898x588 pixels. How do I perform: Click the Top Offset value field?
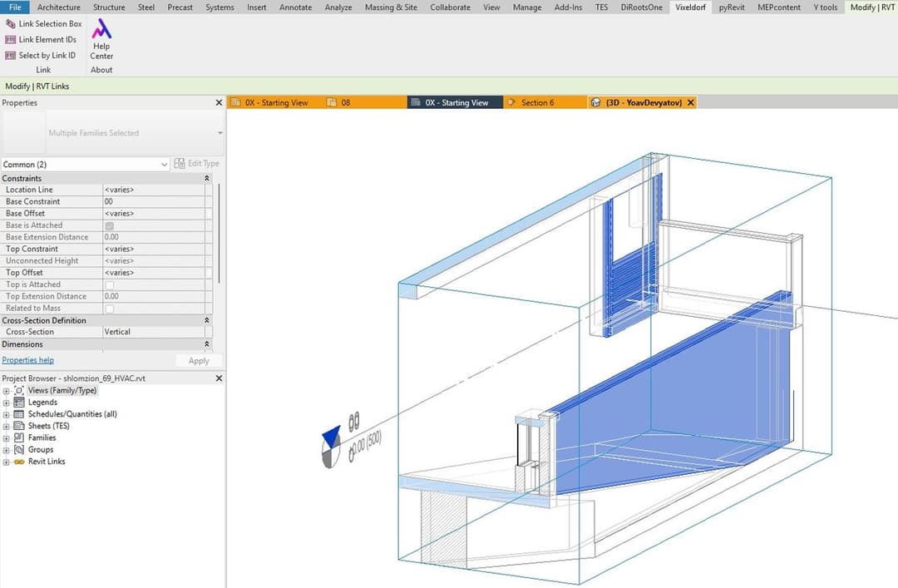(154, 273)
